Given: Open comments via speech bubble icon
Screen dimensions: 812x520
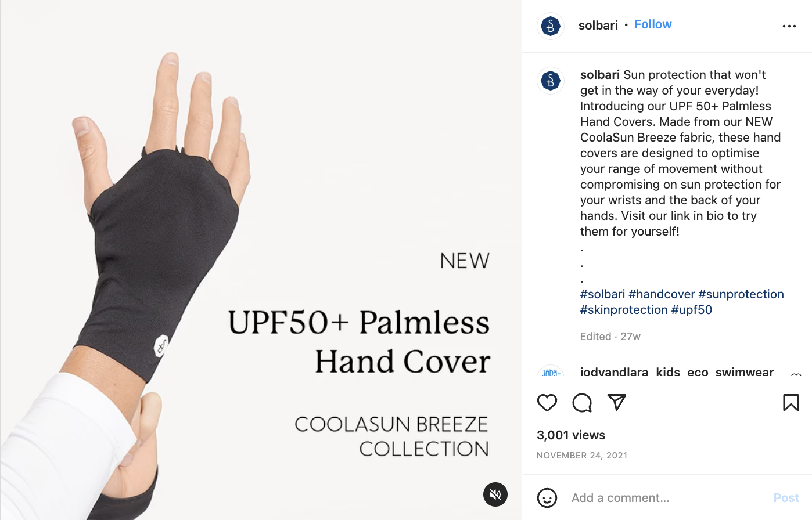Looking at the screenshot, I should [582, 403].
